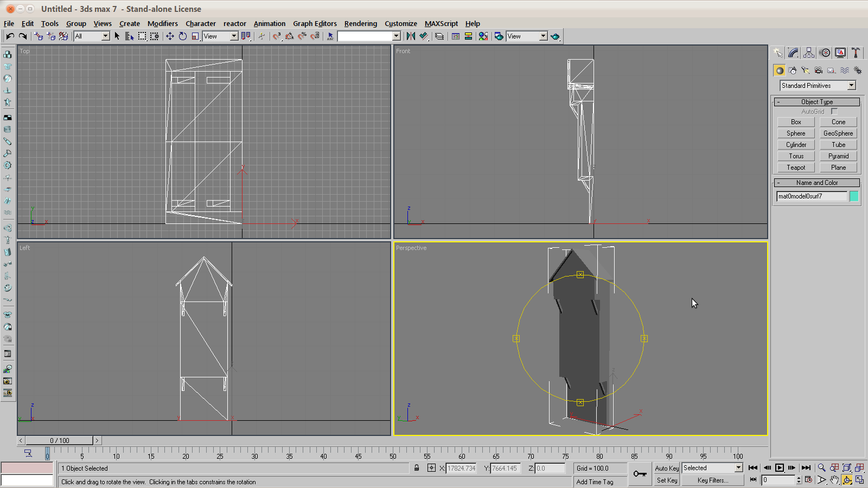Screen dimensions: 868x488
Task: Open the All selection filter dropdown
Action: [105, 36]
